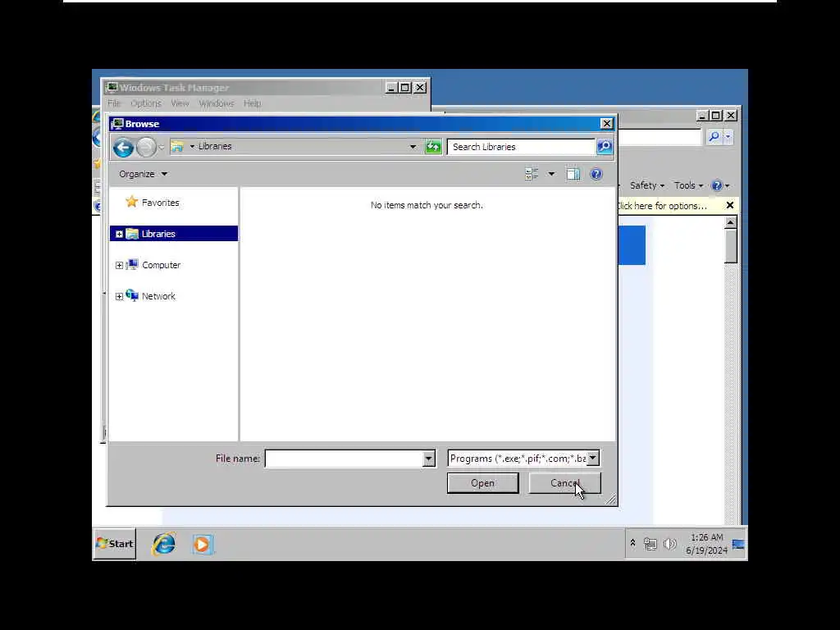Click the Open button
840x630 pixels.
pyautogui.click(x=482, y=483)
